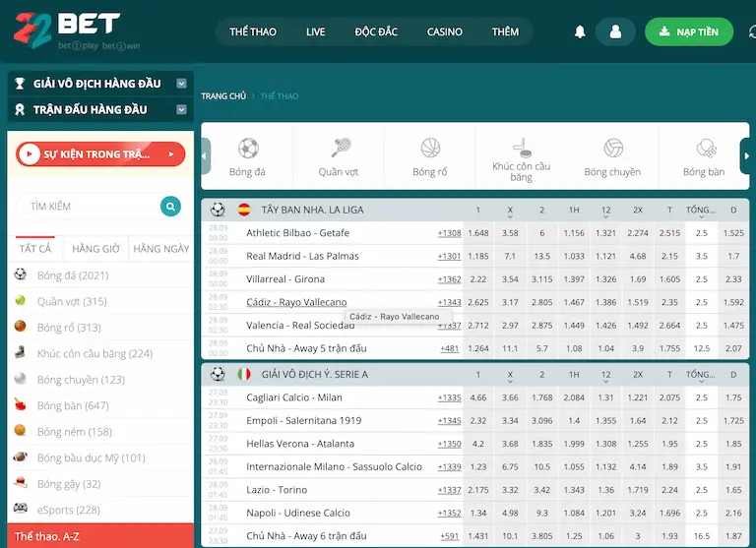The image size is (756, 548).
Task: Open Giải Vô Địch Ý. Serie A header
Action: point(314,374)
